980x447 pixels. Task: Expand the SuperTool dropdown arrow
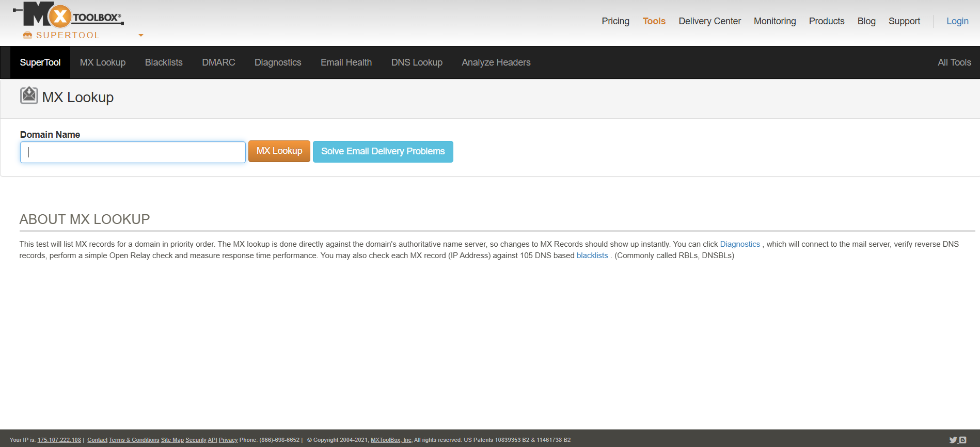pyautogui.click(x=141, y=36)
